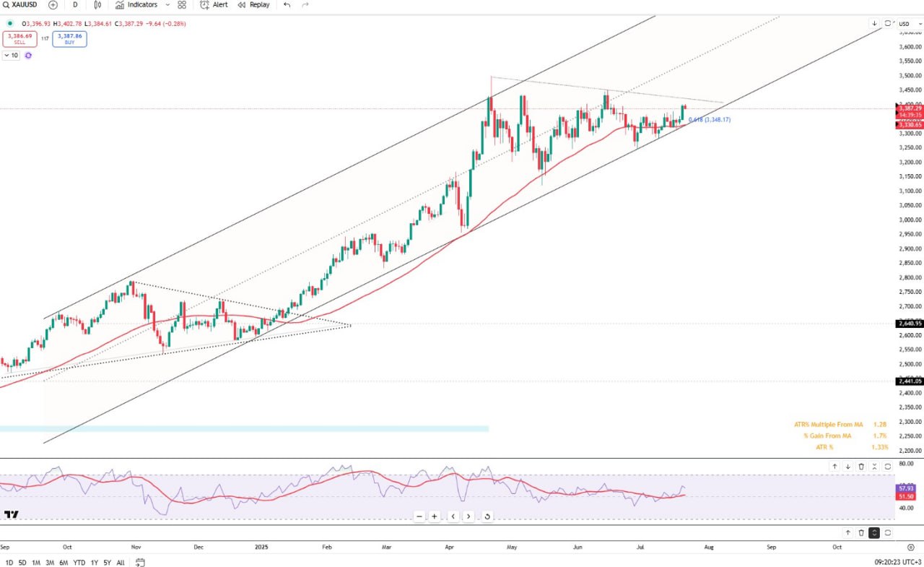Click the % Gain From MA row
This screenshot has width=924, height=567.
tap(845, 436)
